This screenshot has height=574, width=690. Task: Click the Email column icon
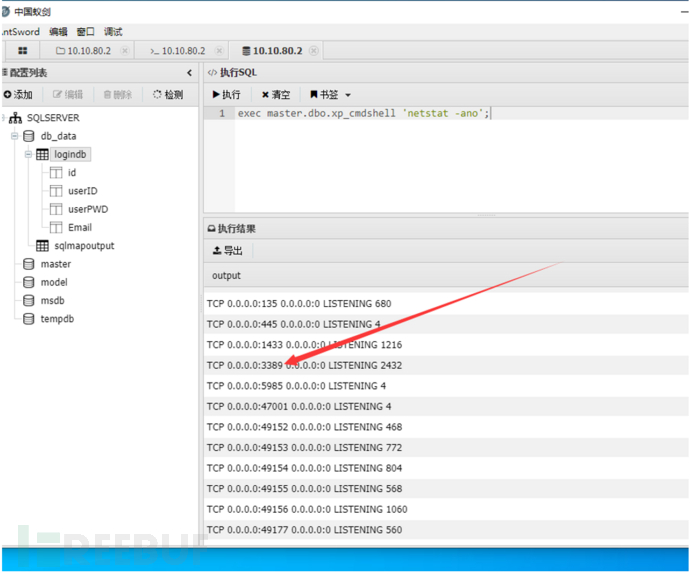tap(56, 228)
